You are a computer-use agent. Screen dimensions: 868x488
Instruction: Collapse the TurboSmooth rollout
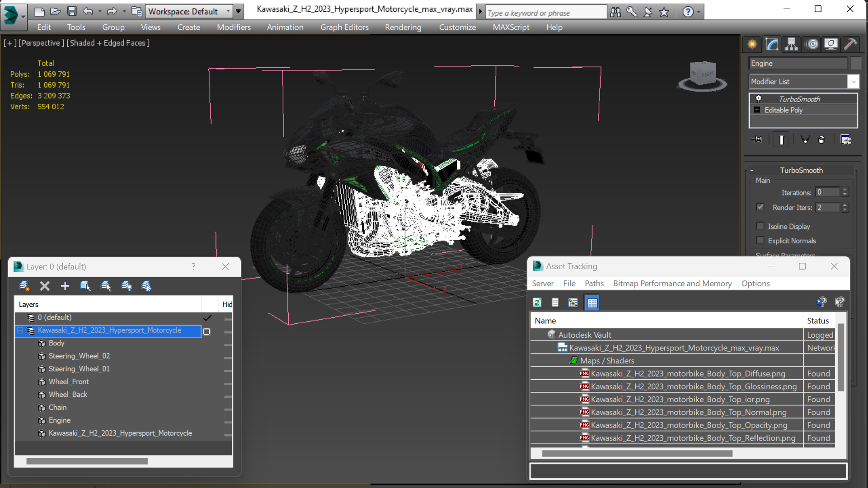pos(752,170)
